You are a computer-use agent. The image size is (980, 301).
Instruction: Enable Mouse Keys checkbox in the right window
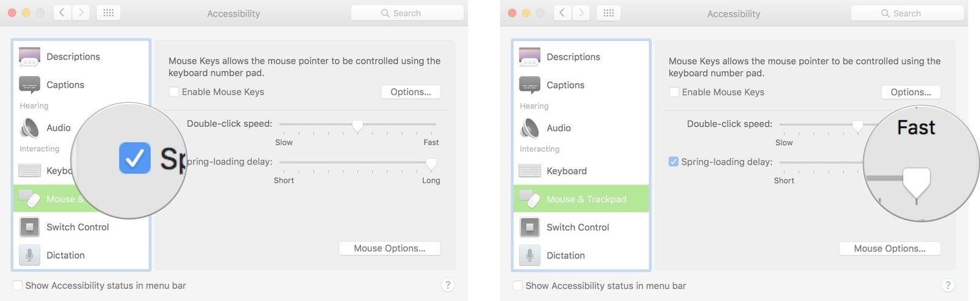(x=674, y=92)
